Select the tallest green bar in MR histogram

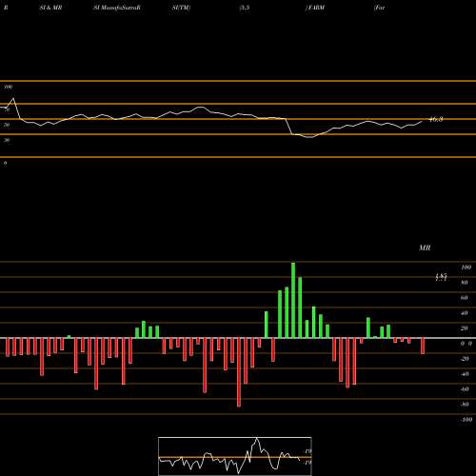click(293, 300)
